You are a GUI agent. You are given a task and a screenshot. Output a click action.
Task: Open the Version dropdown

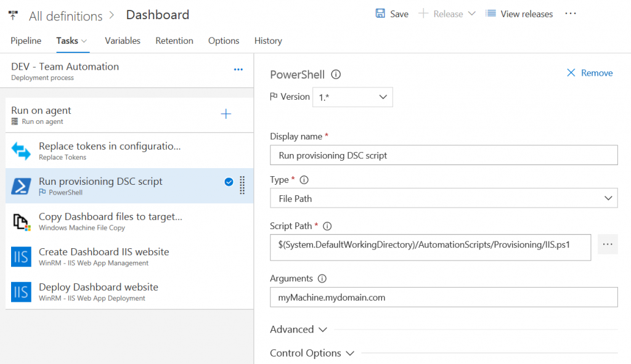pos(352,97)
